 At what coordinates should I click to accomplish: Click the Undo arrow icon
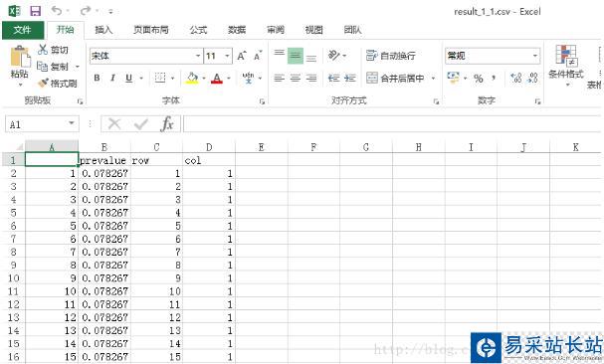[57, 10]
